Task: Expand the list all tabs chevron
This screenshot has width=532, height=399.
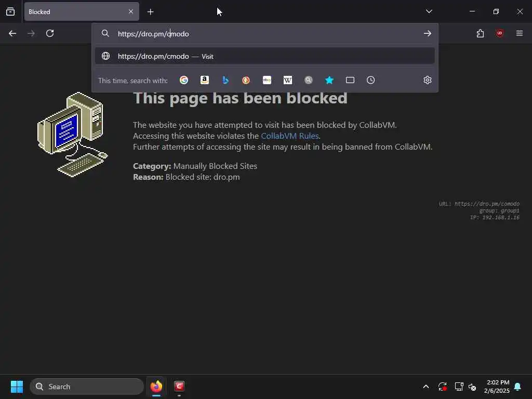Action: [429, 11]
